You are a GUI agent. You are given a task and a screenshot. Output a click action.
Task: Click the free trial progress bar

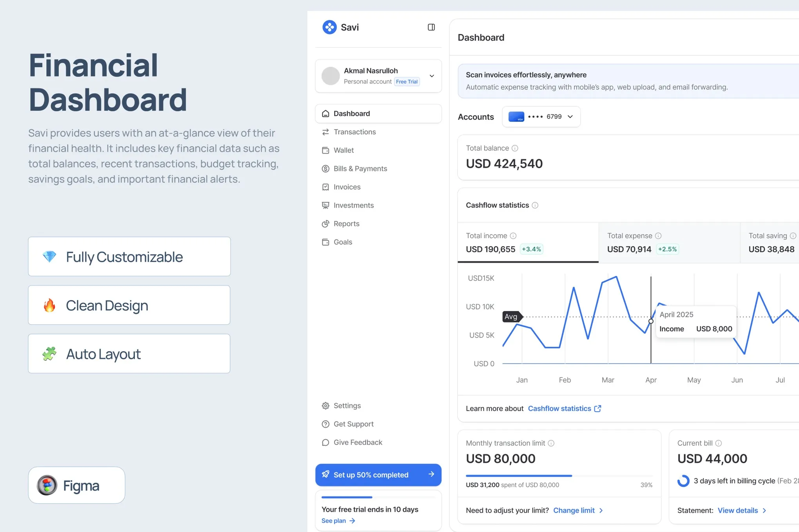(x=378, y=497)
